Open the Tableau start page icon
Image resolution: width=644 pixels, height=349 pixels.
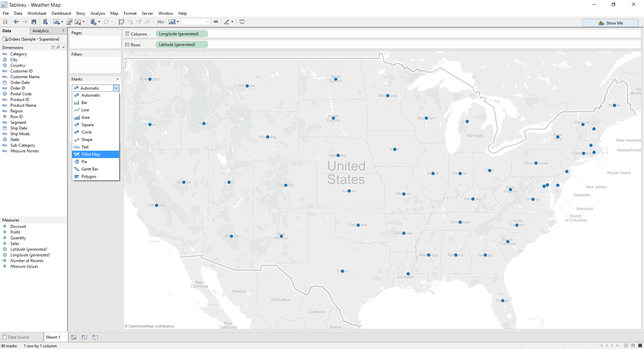coord(5,21)
